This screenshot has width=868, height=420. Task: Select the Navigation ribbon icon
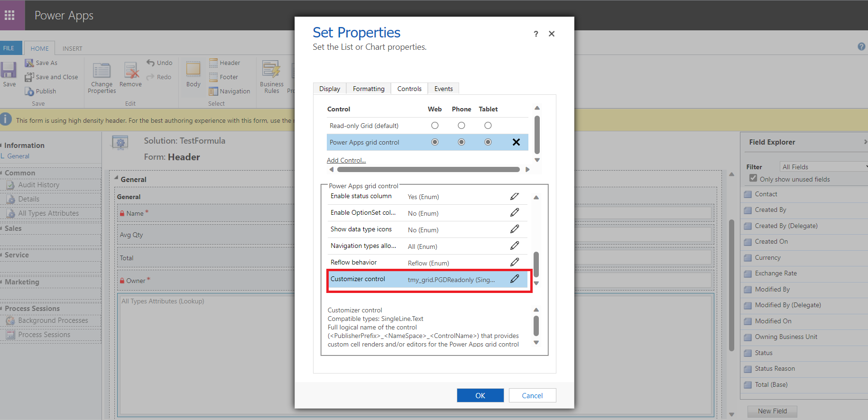pyautogui.click(x=213, y=91)
